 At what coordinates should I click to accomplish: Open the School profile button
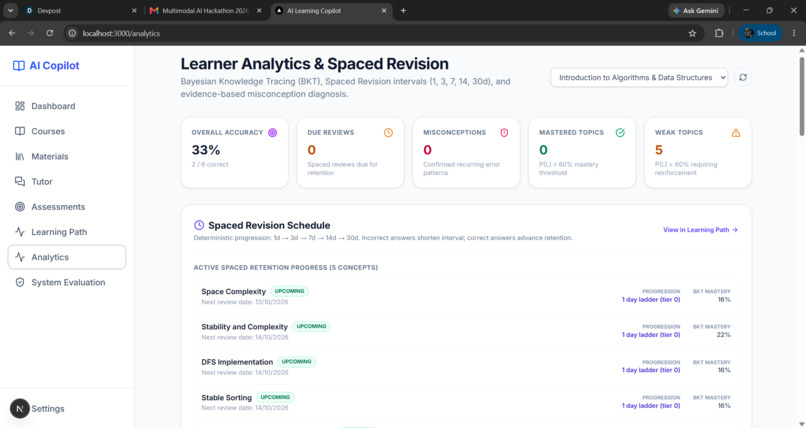tap(760, 33)
